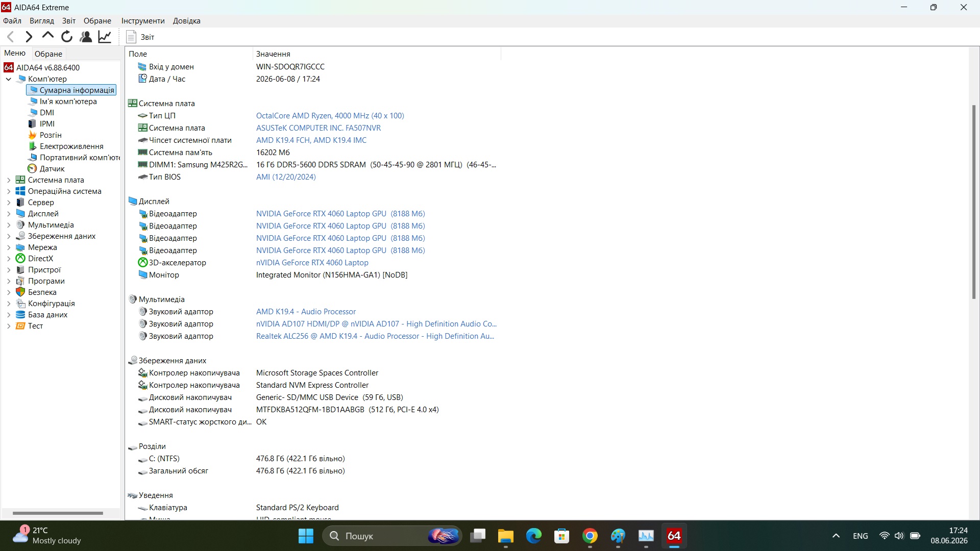Click the Звіт report button in the toolbar
Screen dimensions: 980x551
(140, 37)
